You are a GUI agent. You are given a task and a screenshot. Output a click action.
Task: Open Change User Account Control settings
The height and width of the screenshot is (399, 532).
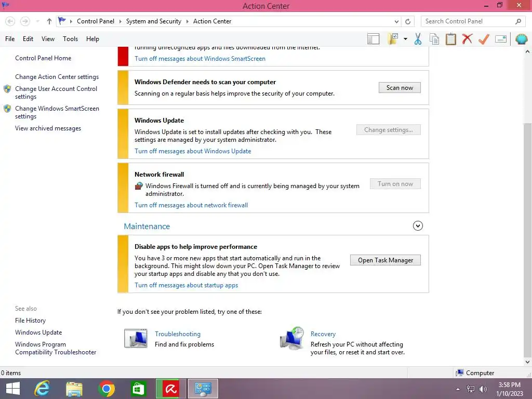(x=56, y=92)
